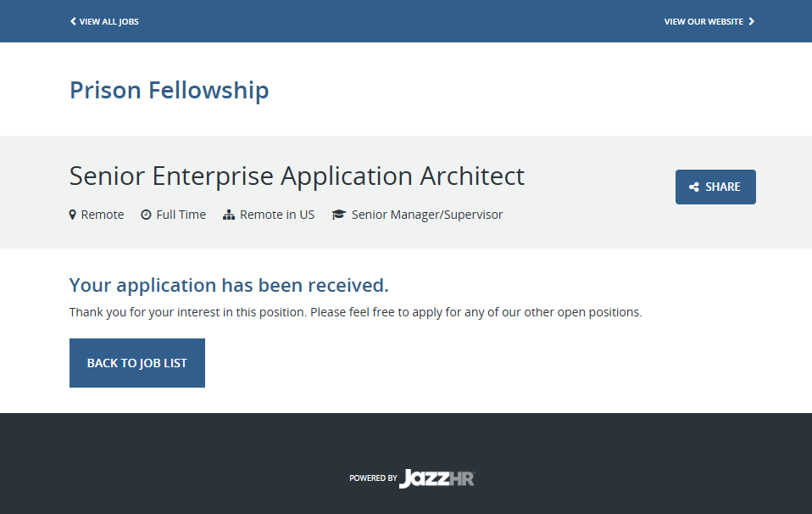The height and width of the screenshot is (514, 812).
Task: Click the share nodes icon in the Share button
Action: 694,187
